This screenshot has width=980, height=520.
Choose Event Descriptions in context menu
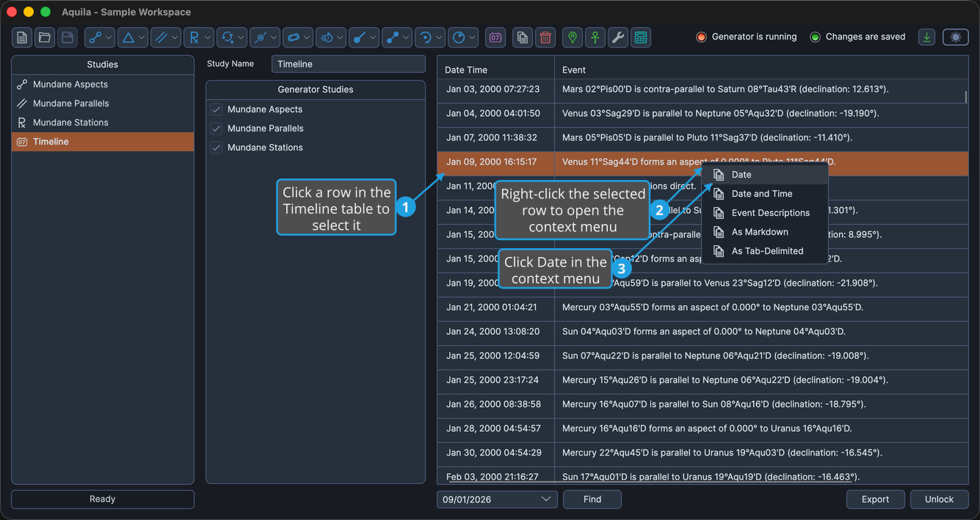[x=765, y=213]
